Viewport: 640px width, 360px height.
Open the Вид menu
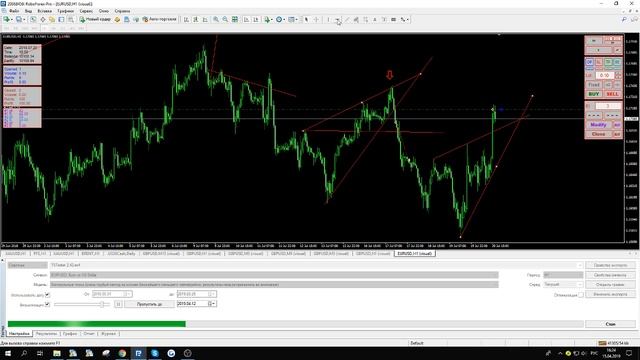[x=28, y=11]
